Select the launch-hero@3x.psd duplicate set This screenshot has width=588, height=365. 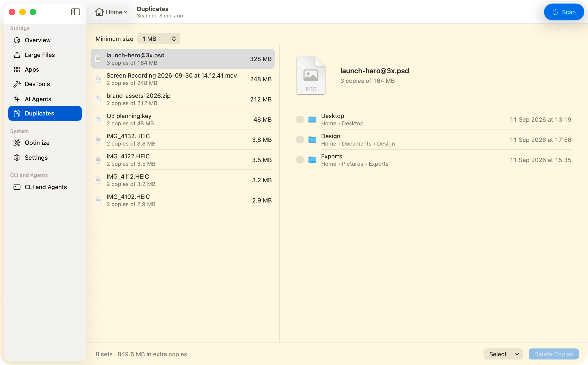click(x=183, y=59)
